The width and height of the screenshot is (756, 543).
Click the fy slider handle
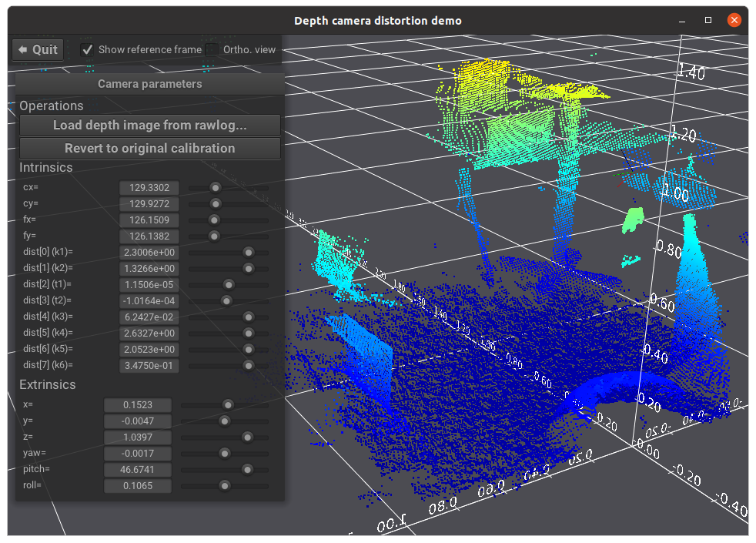215,236
